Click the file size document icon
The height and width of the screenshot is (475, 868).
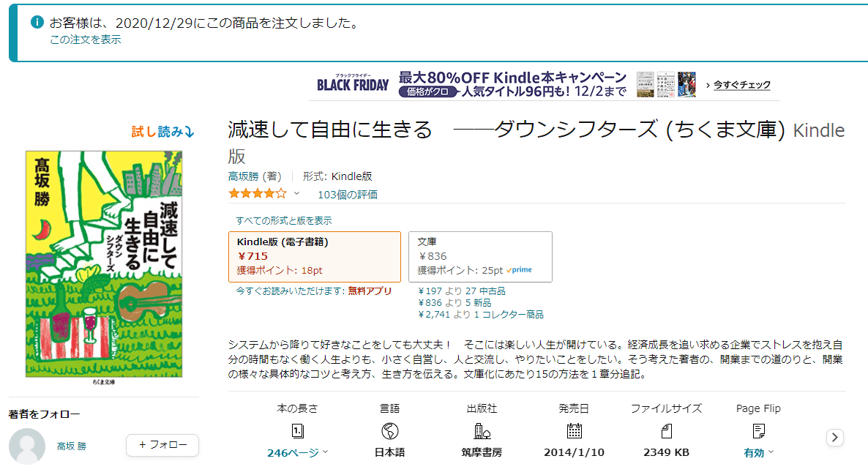(x=667, y=430)
